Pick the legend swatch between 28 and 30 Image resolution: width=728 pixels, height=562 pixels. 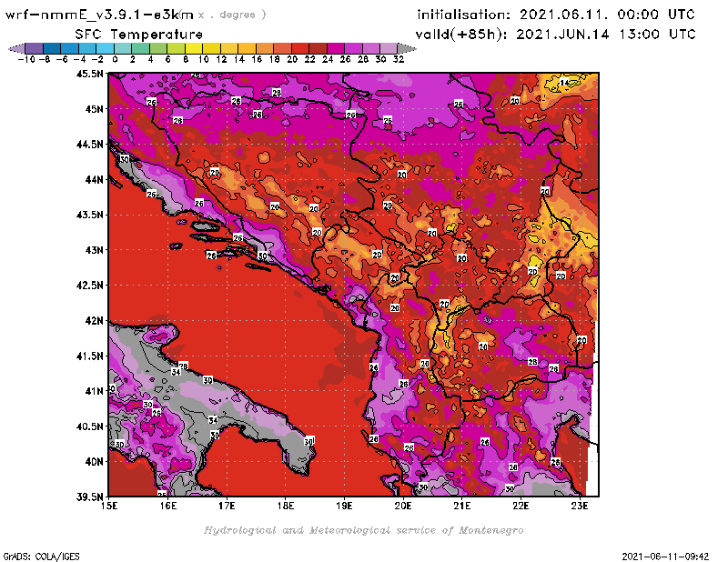371,49
